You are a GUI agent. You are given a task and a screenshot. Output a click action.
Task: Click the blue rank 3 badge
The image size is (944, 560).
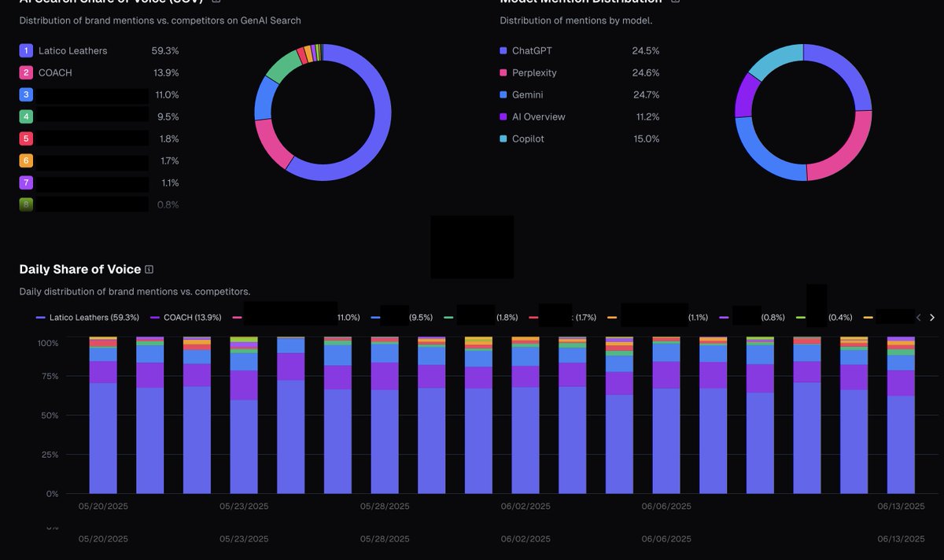coord(26,94)
